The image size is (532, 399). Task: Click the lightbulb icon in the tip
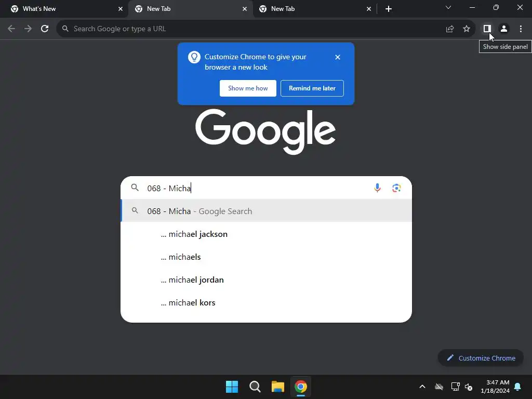[194, 57]
